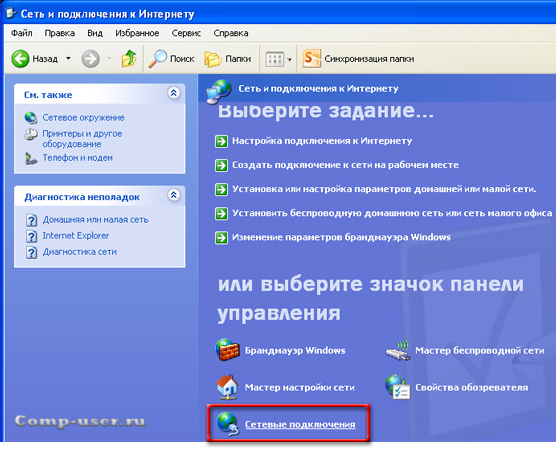Click arrow icon for Установка или настройка параметров

click(x=221, y=189)
